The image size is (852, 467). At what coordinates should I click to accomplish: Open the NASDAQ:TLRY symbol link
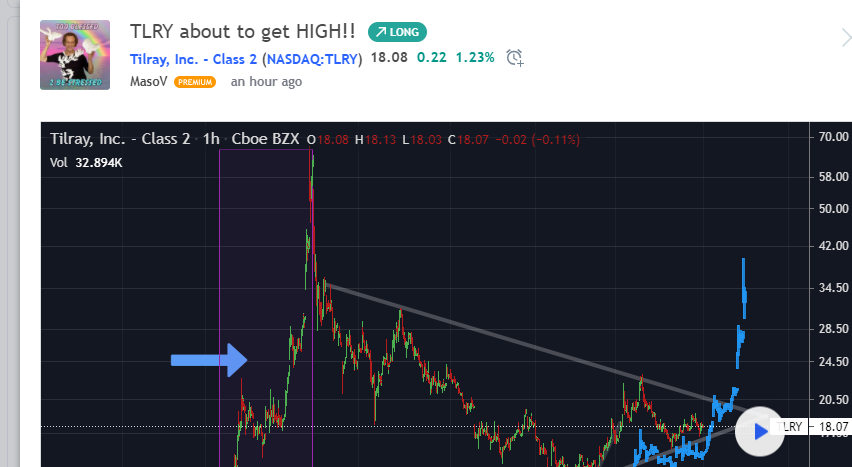pyautogui.click(x=312, y=59)
